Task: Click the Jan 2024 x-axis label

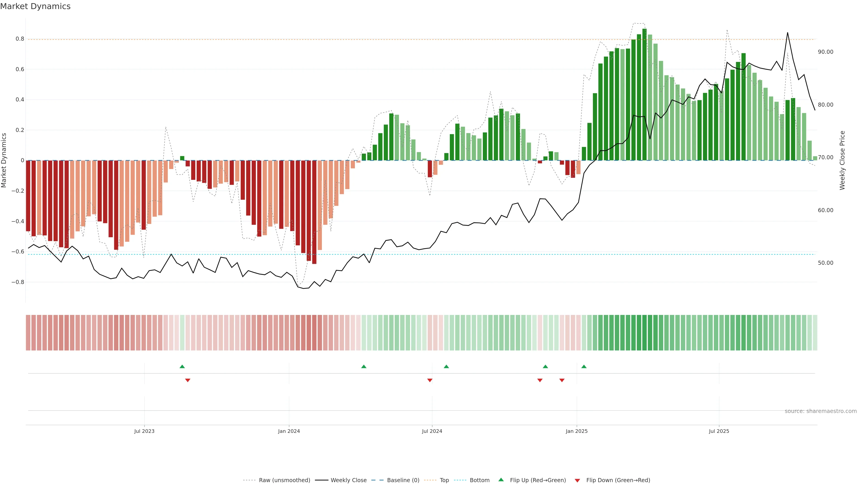Action: click(289, 431)
